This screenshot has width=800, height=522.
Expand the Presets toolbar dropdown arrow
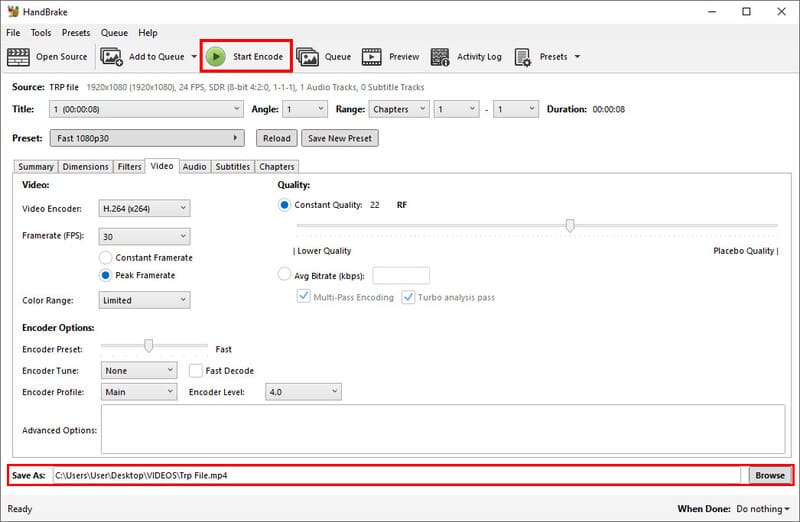click(x=577, y=57)
